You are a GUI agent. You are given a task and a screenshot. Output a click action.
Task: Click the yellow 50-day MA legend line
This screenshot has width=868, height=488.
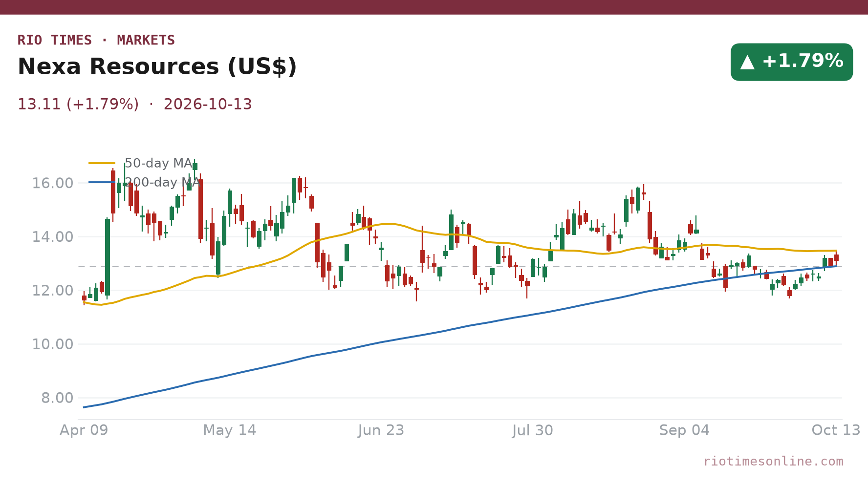pyautogui.click(x=102, y=163)
